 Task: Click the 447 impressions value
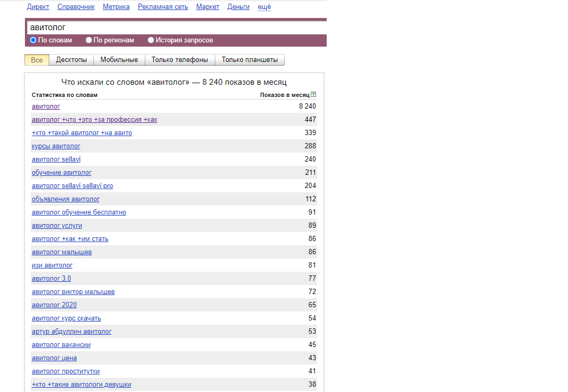pyautogui.click(x=310, y=119)
